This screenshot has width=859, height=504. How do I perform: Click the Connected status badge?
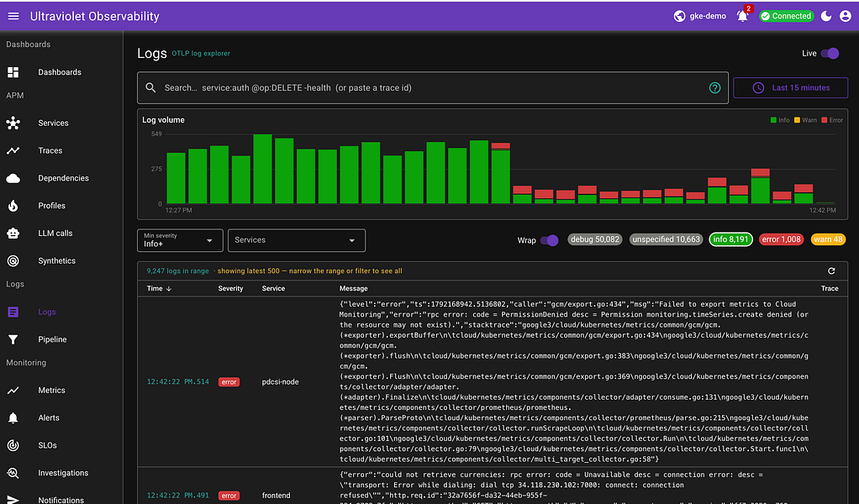click(787, 17)
